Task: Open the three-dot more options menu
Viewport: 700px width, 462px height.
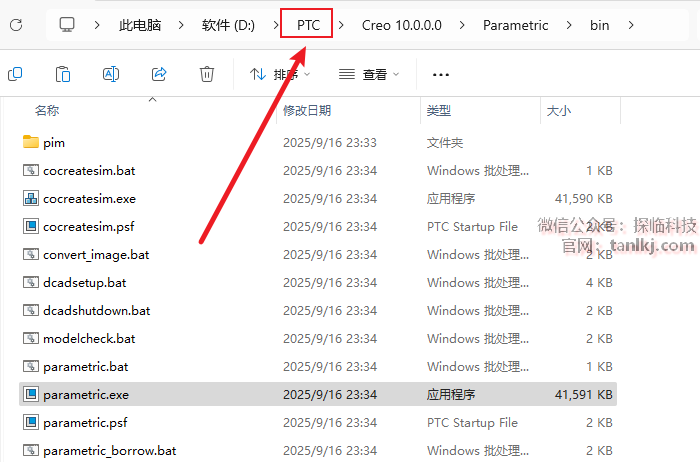Action: (x=441, y=75)
